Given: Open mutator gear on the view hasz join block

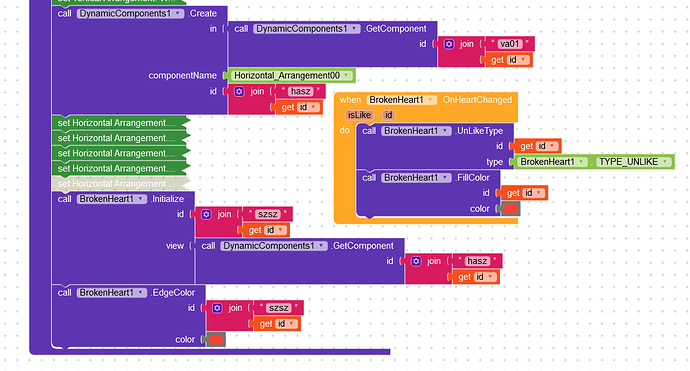Looking at the screenshot, I should coord(416,261).
